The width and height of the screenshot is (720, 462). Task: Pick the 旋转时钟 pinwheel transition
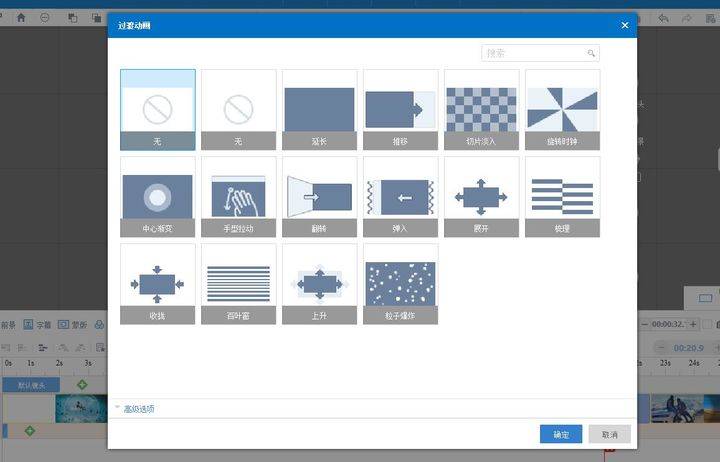click(x=562, y=110)
